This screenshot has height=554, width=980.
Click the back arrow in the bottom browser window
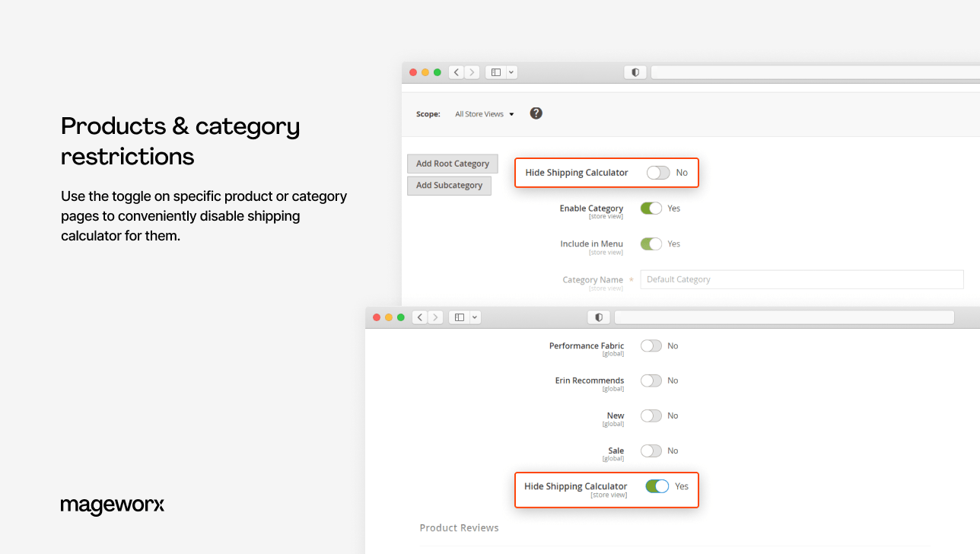click(419, 317)
